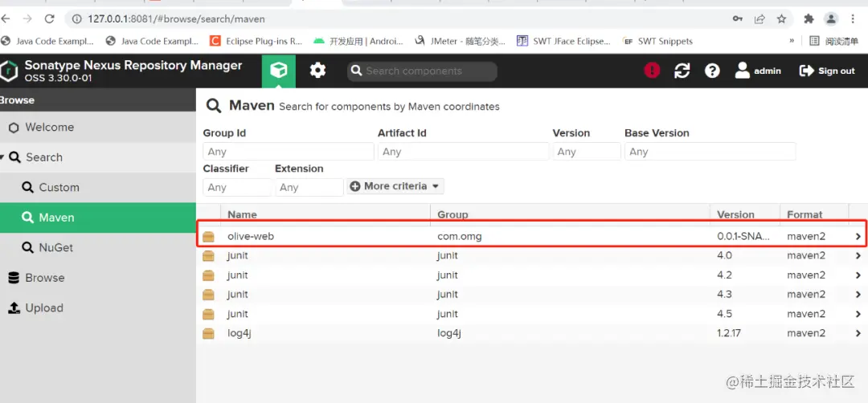This screenshot has height=403, width=868.
Task: Click the Search components field
Action: (423, 71)
